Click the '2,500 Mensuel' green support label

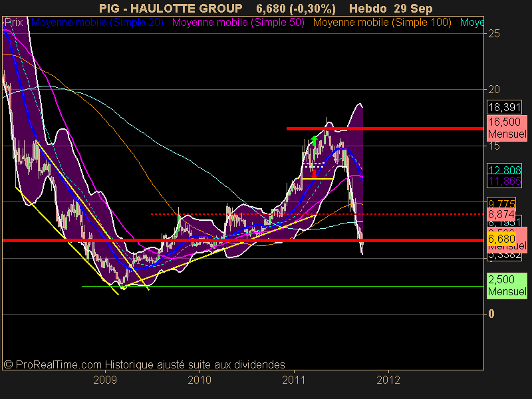(507, 286)
